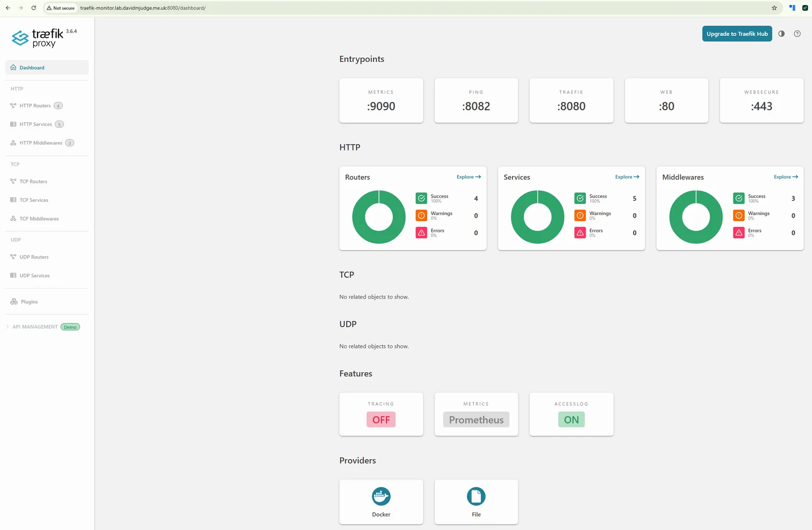The width and height of the screenshot is (812, 530).
Task: Reload the page in browser
Action: pos(33,8)
